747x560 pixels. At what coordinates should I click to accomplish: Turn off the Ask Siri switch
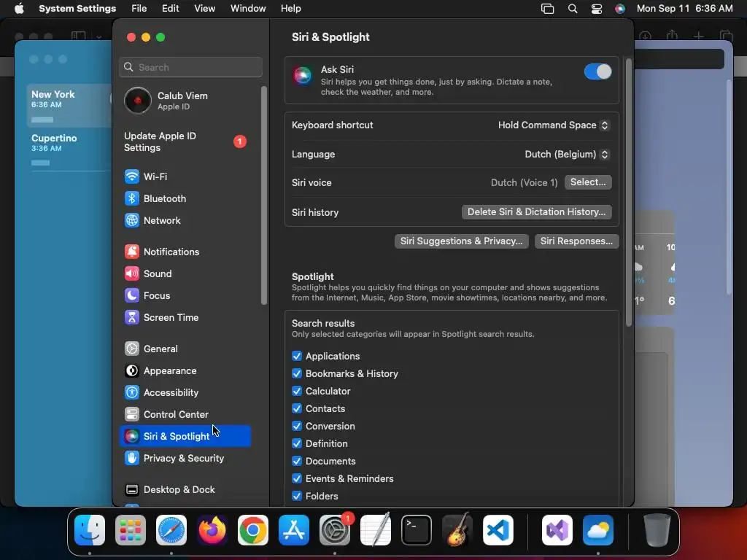tap(598, 72)
